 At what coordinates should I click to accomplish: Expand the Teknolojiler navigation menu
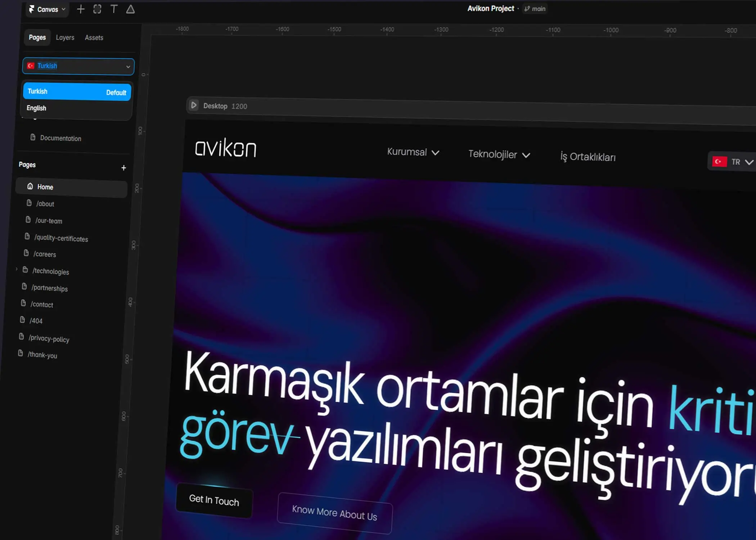click(x=499, y=154)
